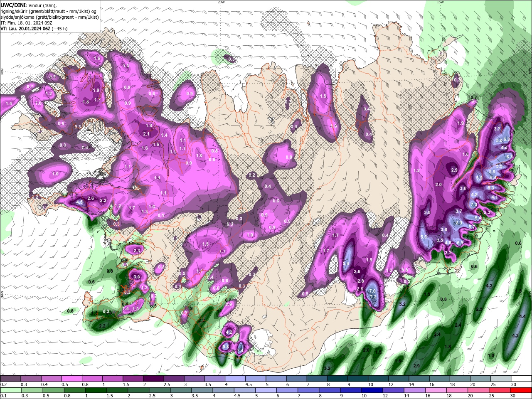The height and width of the screenshot is (399, 532).
Task: Pick the darkest purple 2 swatch on snow scale
Action: (x=153, y=379)
